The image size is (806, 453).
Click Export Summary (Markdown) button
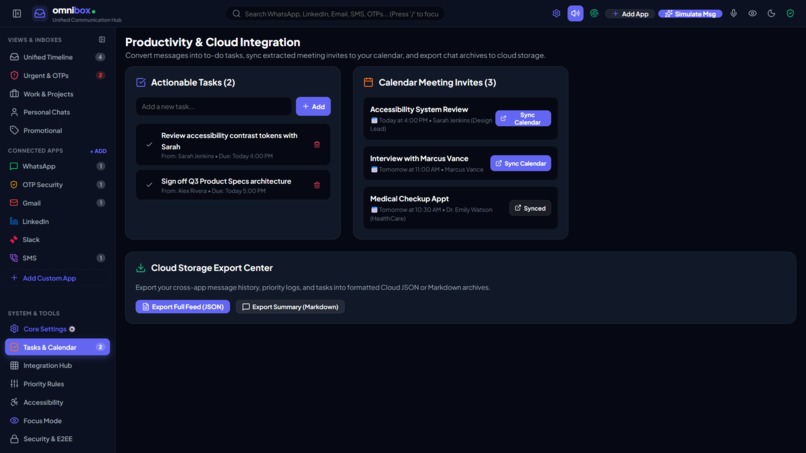pyautogui.click(x=290, y=307)
